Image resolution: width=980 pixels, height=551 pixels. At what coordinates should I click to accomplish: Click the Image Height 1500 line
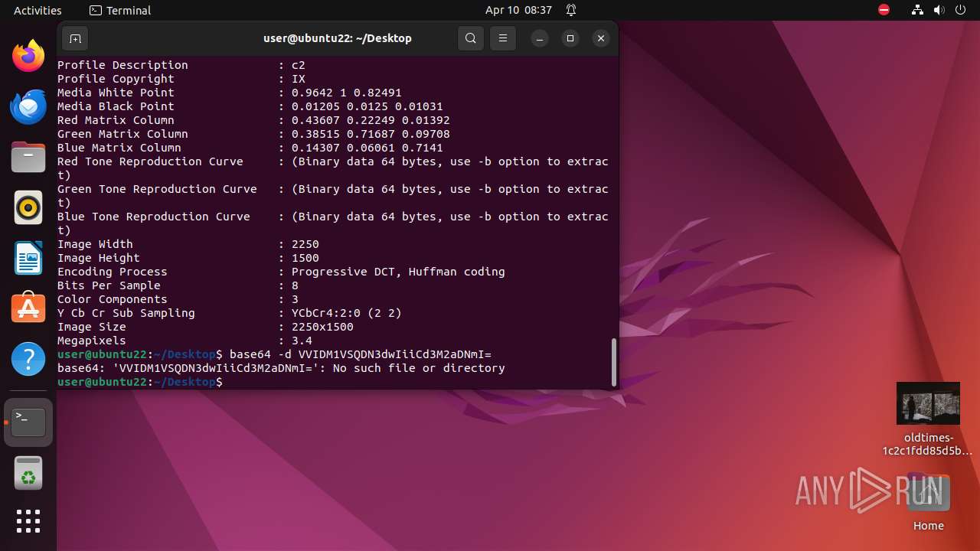(188, 258)
